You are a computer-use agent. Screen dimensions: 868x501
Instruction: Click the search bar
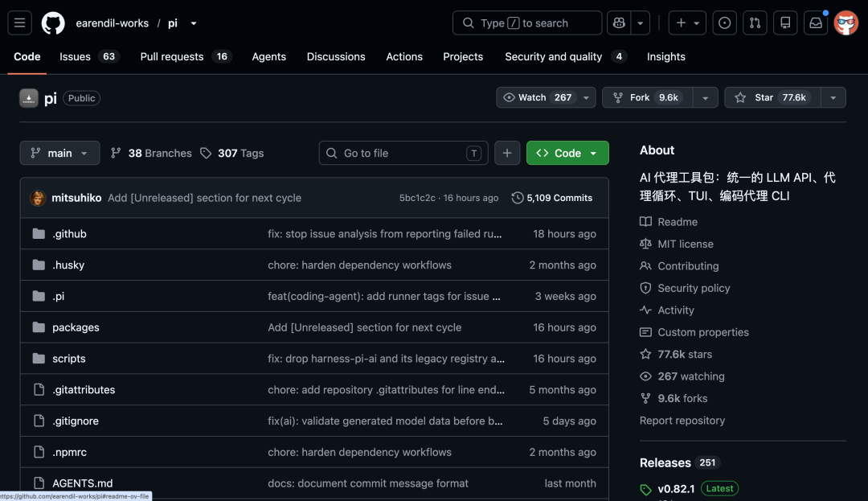pyautogui.click(x=527, y=23)
